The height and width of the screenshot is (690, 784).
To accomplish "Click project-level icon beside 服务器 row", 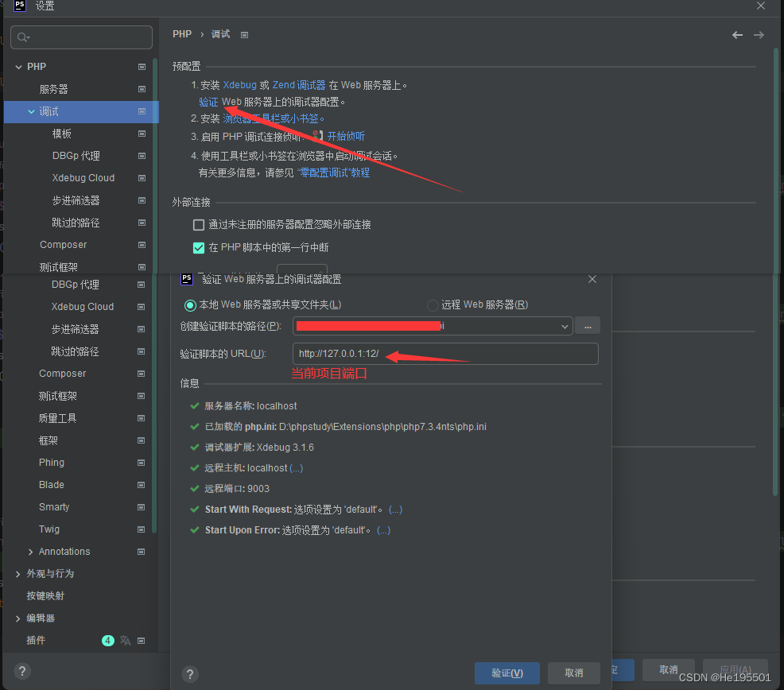I will (142, 89).
